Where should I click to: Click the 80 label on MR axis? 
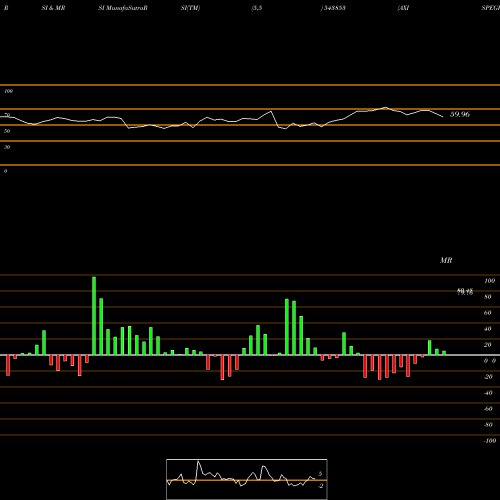point(488,297)
